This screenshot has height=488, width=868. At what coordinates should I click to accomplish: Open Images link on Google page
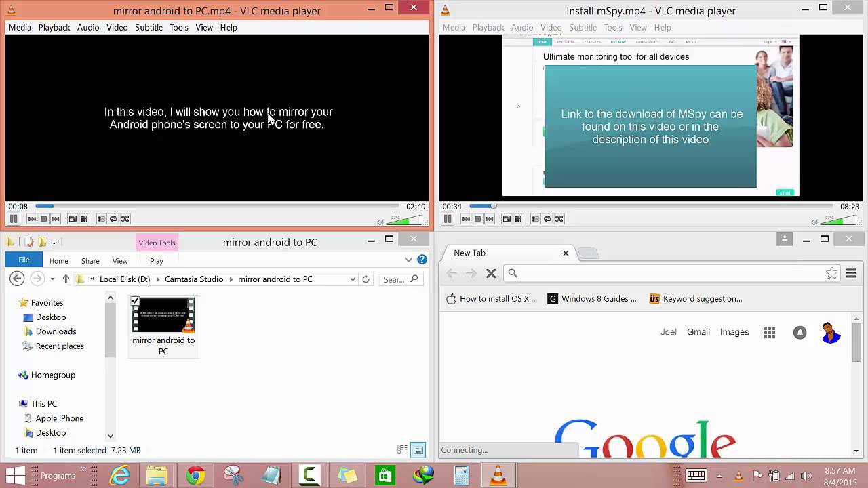734,332
